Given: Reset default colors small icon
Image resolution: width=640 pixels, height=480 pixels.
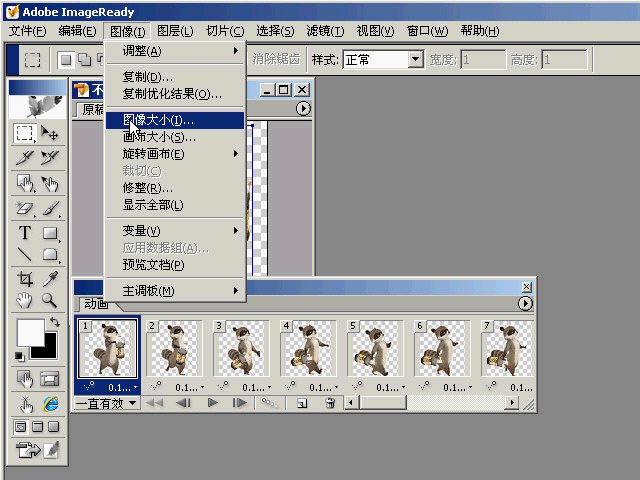Looking at the screenshot, I should (x=19, y=356).
